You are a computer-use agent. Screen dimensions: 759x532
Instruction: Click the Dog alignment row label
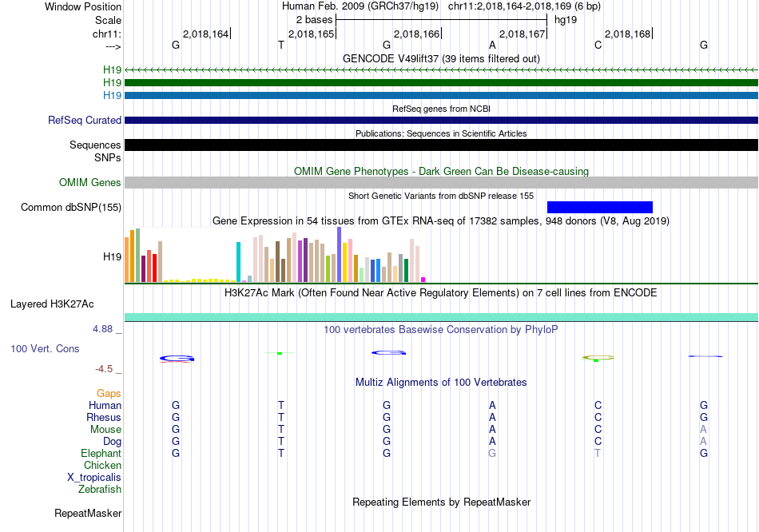112,442
